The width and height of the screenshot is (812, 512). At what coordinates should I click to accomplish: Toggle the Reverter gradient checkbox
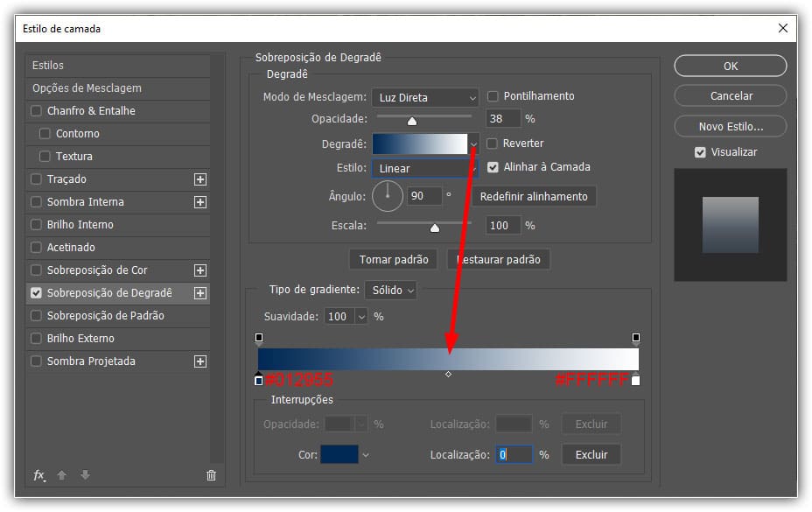tap(493, 144)
